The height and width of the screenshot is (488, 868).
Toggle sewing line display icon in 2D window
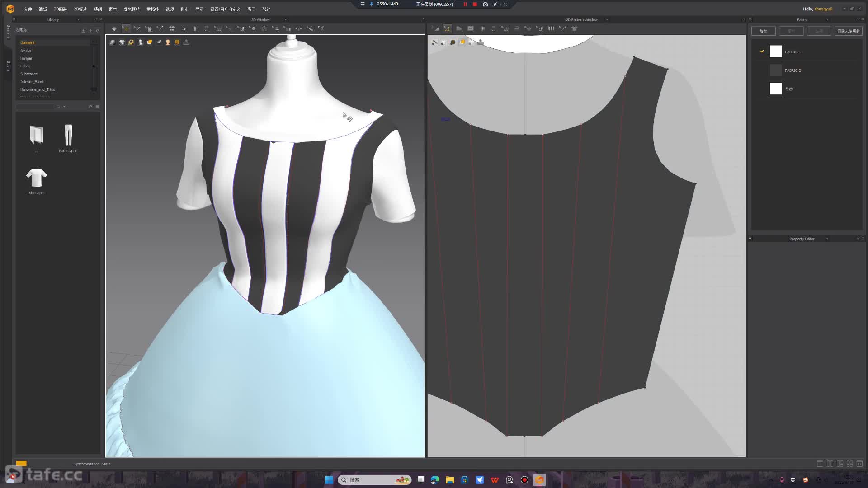tap(434, 42)
